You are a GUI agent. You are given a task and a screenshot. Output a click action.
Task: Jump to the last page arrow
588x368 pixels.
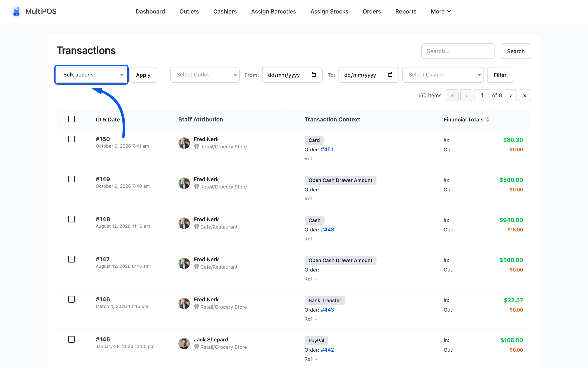coord(525,95)
